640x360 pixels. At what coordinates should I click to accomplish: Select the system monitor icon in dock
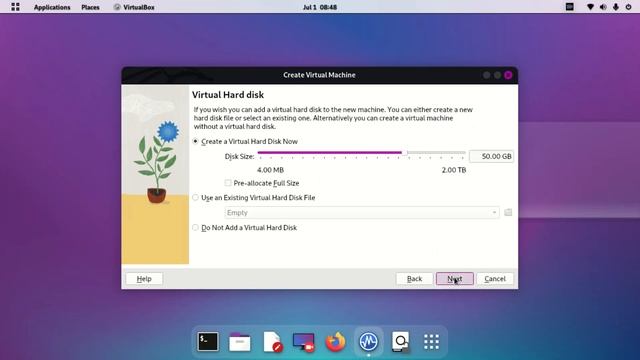pos(368,342)
